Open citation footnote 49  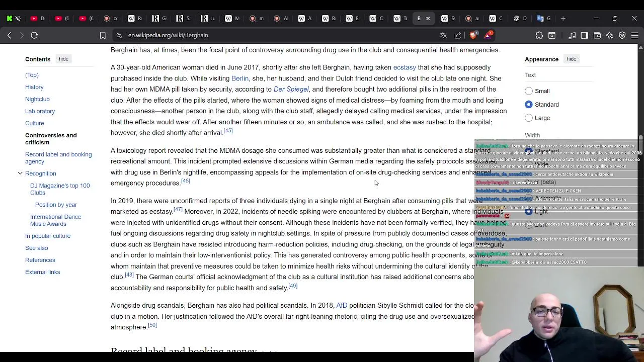click(293, 286)
